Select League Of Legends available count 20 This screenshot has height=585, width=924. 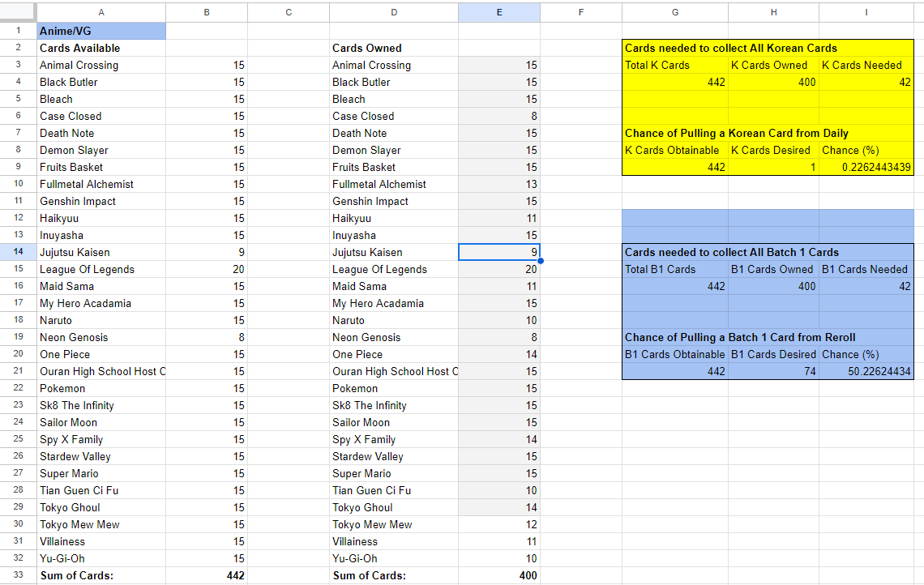[x=206, y=270]
